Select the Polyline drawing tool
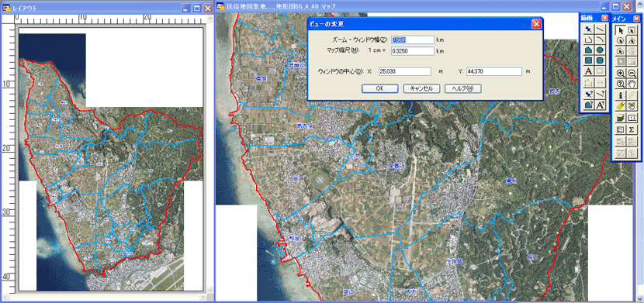 click(x=589, y=40)
